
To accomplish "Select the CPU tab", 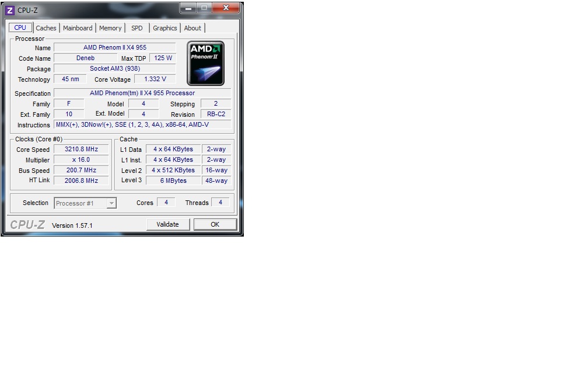I will [x=20, y=27].
